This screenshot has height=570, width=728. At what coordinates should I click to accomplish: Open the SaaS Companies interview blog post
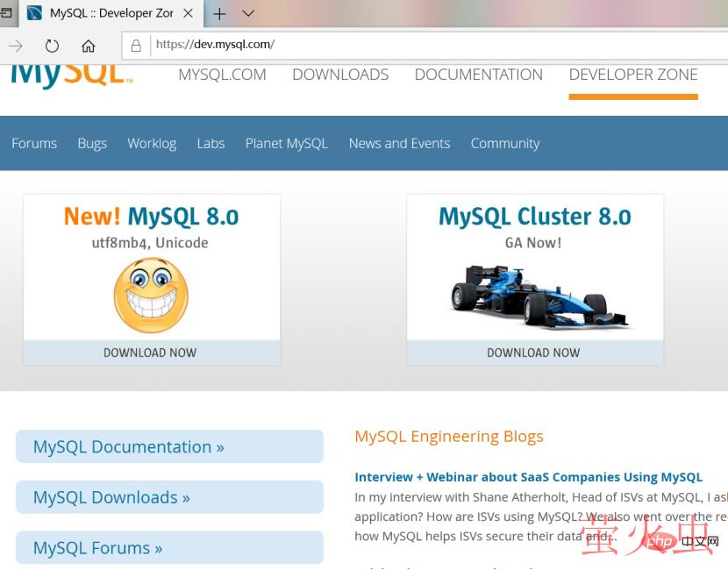click(x=528, y=477)
